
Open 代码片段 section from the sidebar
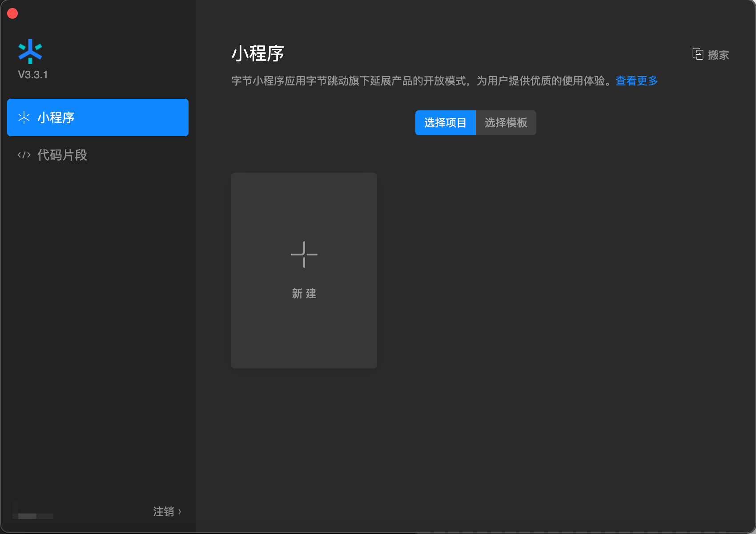click(62, 155)
